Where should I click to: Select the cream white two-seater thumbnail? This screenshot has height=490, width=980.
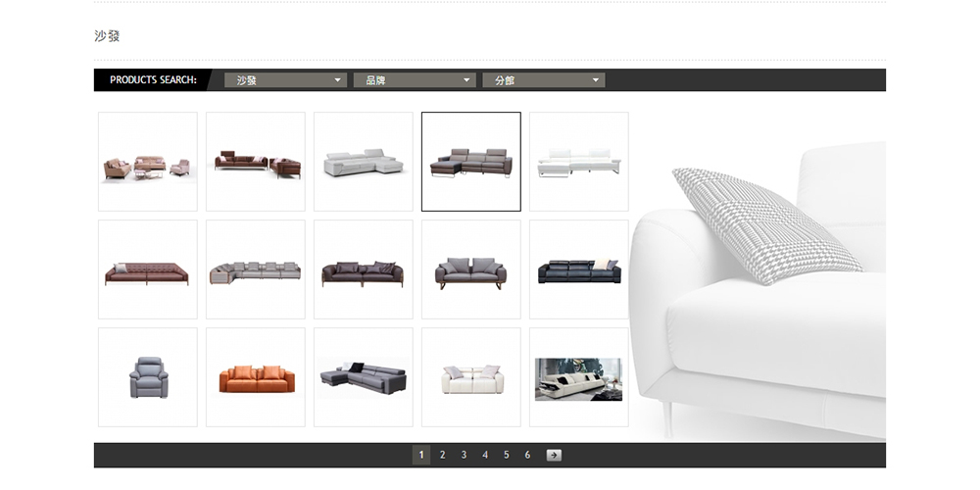pyautogui.click(x=471, y=377)
